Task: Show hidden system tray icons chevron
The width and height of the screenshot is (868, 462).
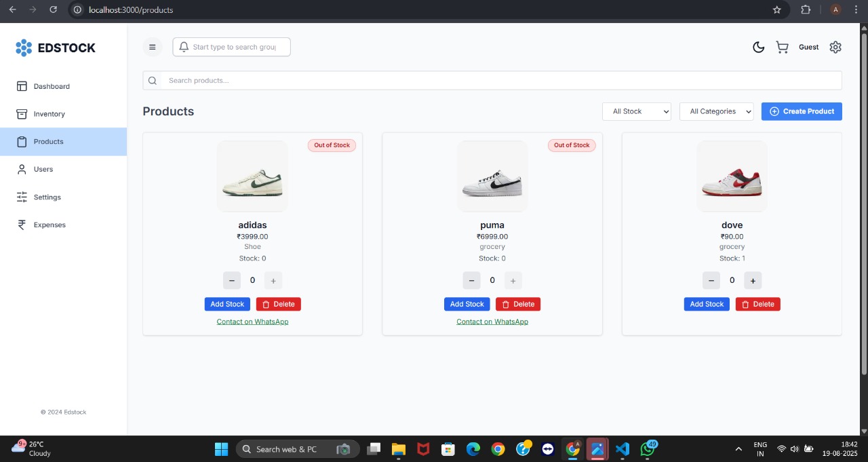Action: (x=738, y=449)
